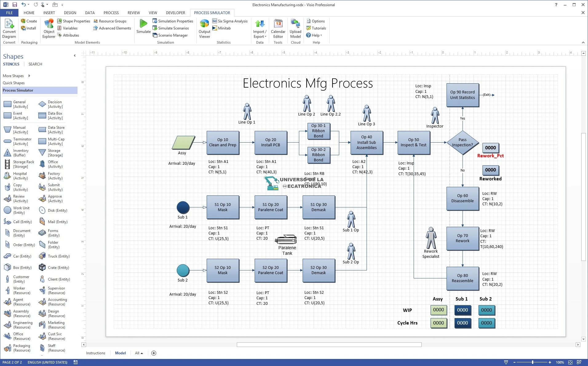Switch to the INSERT ribbon tab
The height and width of the screenshot is (366, 588).
(x=49, y=13)
